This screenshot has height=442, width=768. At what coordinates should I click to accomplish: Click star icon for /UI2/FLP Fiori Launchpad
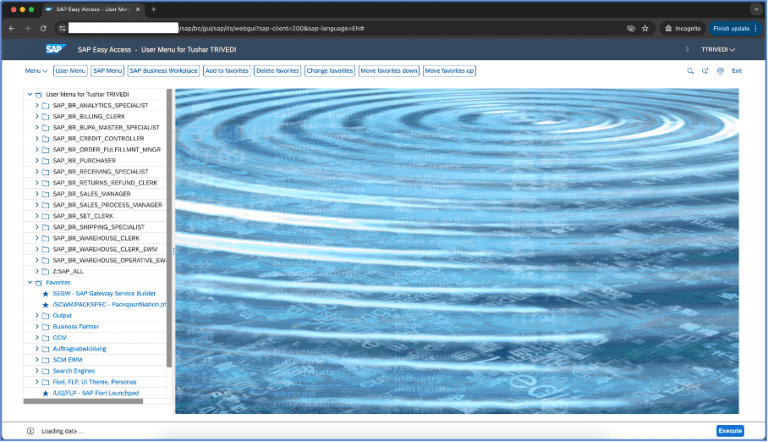coord(45,393)
